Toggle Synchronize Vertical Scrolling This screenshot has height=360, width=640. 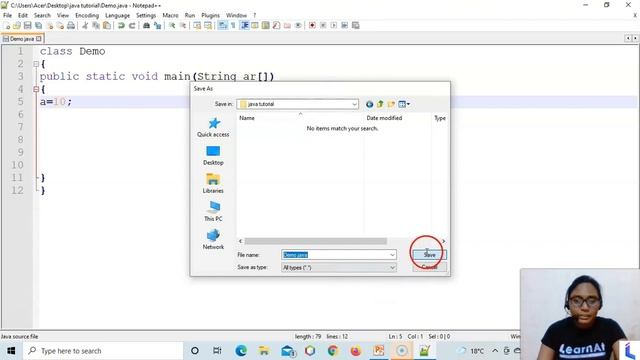pyautogui.click(x=197, y=25)
